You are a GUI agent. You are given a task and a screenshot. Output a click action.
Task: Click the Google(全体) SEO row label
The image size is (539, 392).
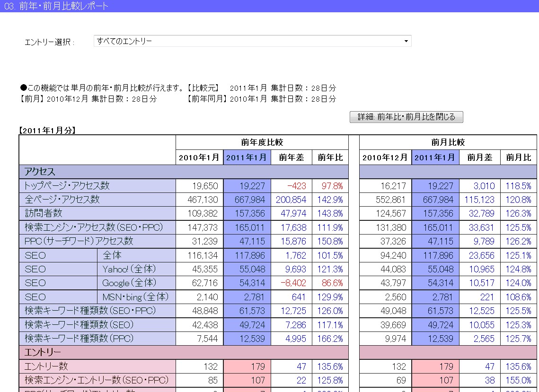pos(129,283)
